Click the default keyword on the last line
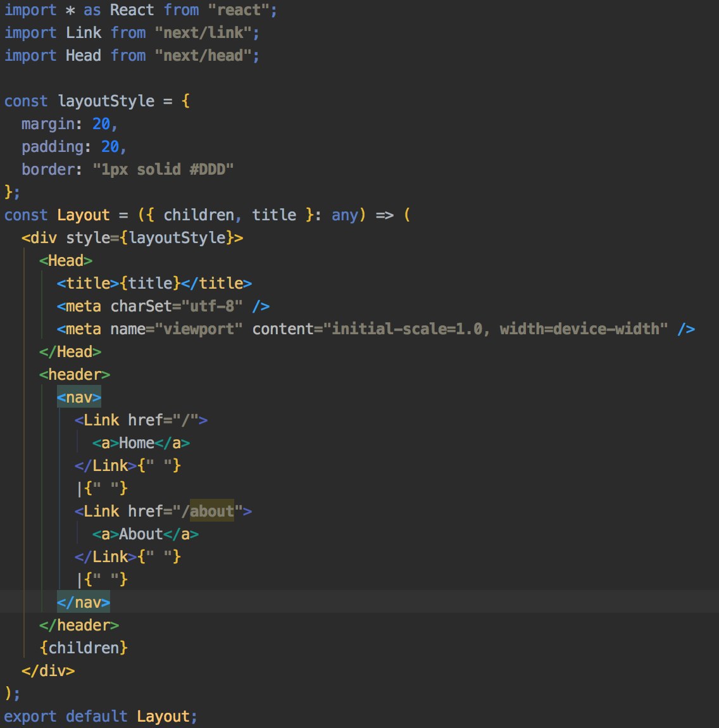The width and height of the screenshot is (719, 728). tap(97, 715)
